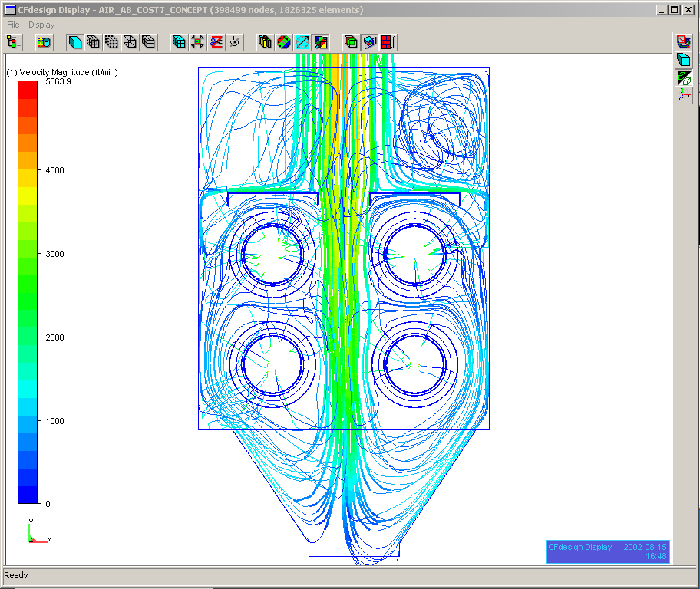Screen dimensions: 700x589
Task: Toggle the cyan solid cube on right toolbar
Action: pos(682,60)
